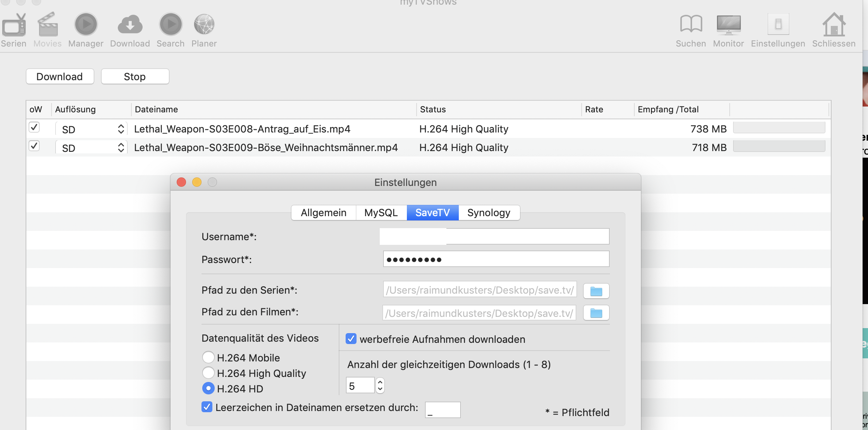Screen dimensions: 868x430
Task: Open the Planer globe icon
Action: tap(204, 24)
